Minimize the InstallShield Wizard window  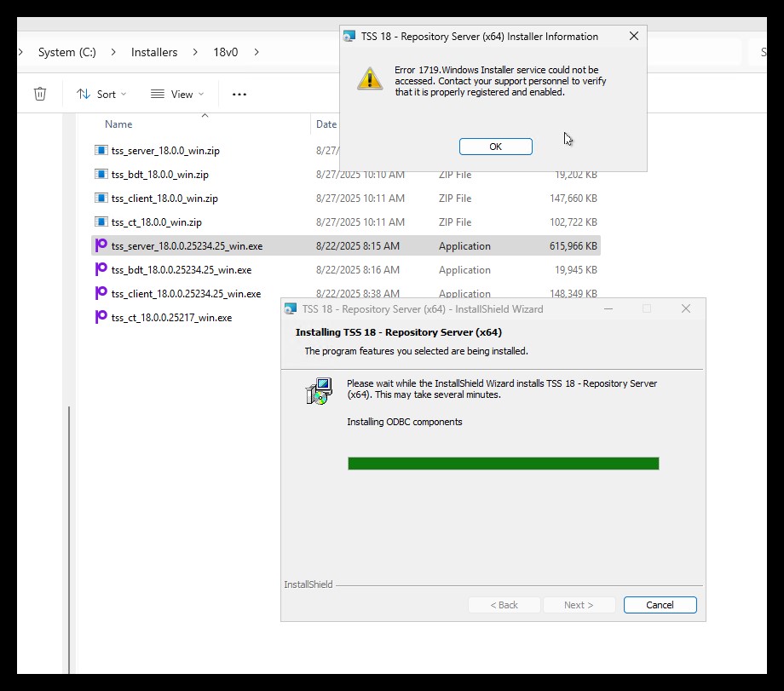tap(608, 309)
